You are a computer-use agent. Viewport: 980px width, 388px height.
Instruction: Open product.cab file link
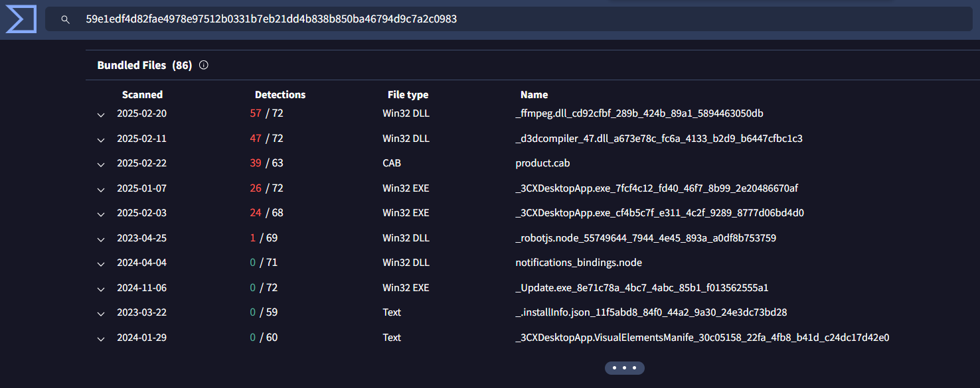pos(542,163)
